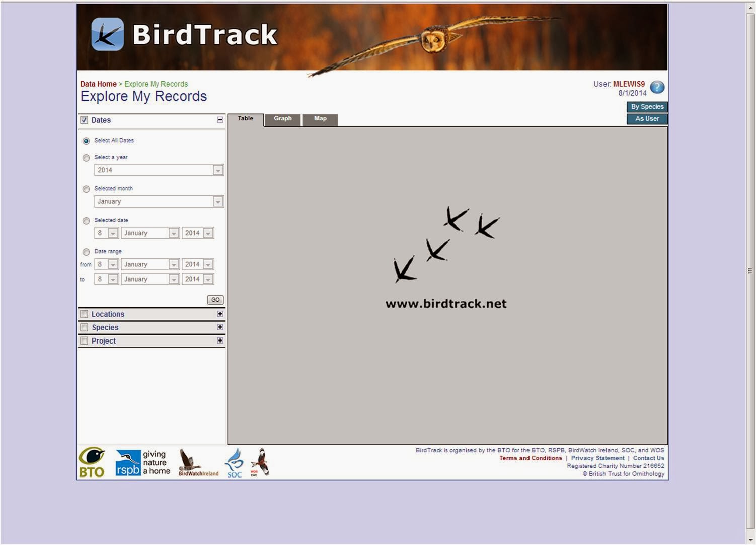Screen dimensions: 756x545
Task: Open the Selected date month dropdown
Action: [x=150, y=233]
